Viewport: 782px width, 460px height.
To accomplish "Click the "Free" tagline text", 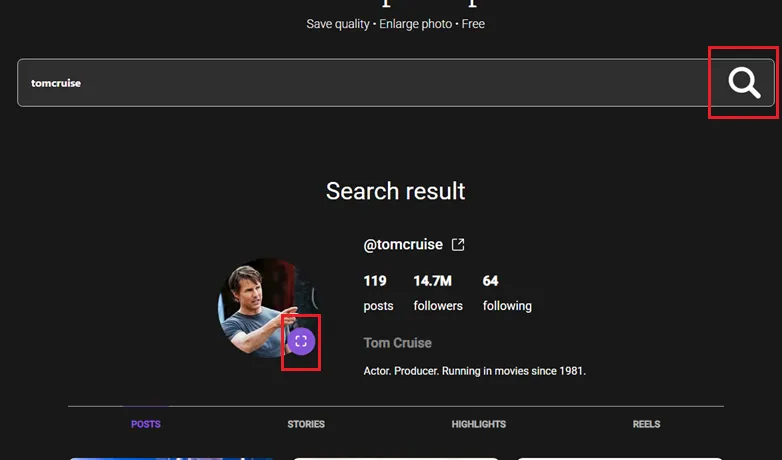I will [x=473, y=24].
